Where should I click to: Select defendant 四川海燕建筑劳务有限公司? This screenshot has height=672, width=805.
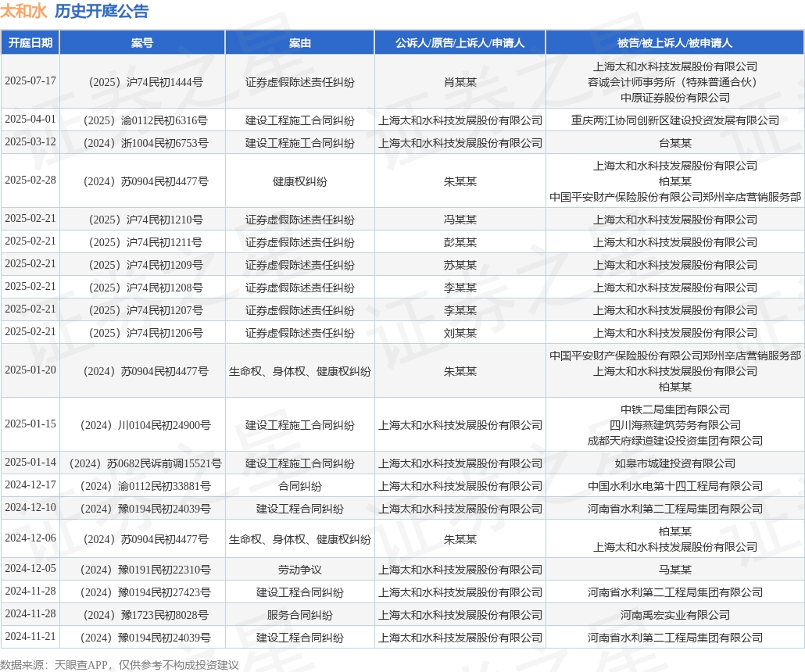pyautogui.click(x=675, y=425)
